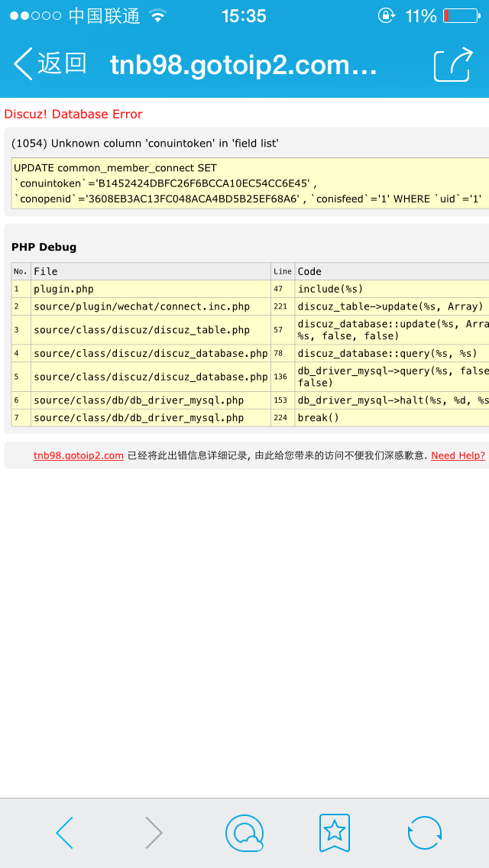Click the Code column header
Viewport: 489px width, 868px height.
click(392, 271)
